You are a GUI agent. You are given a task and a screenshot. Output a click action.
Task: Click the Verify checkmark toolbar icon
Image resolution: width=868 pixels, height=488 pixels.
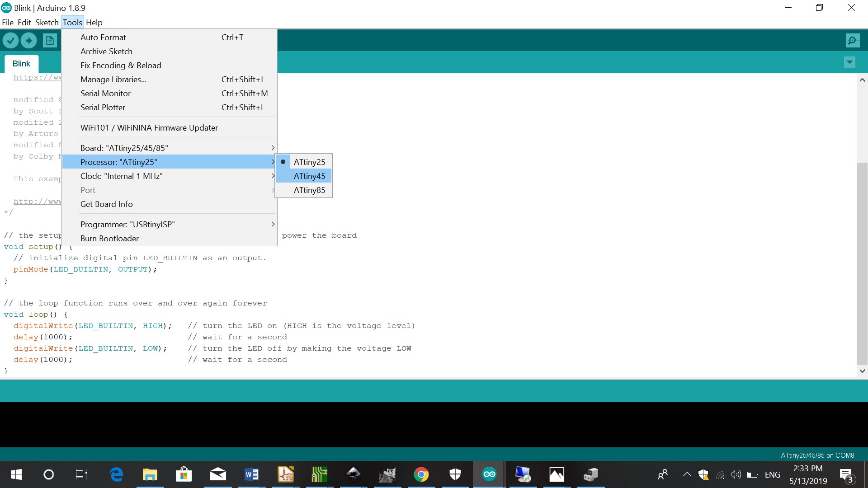coord(10,41)
